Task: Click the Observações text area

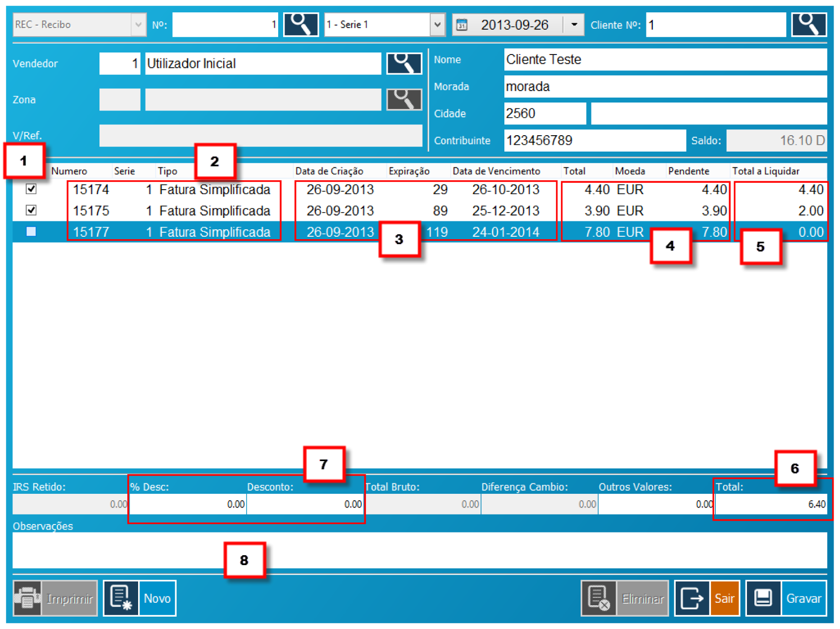Action: [x=419, y=550]
